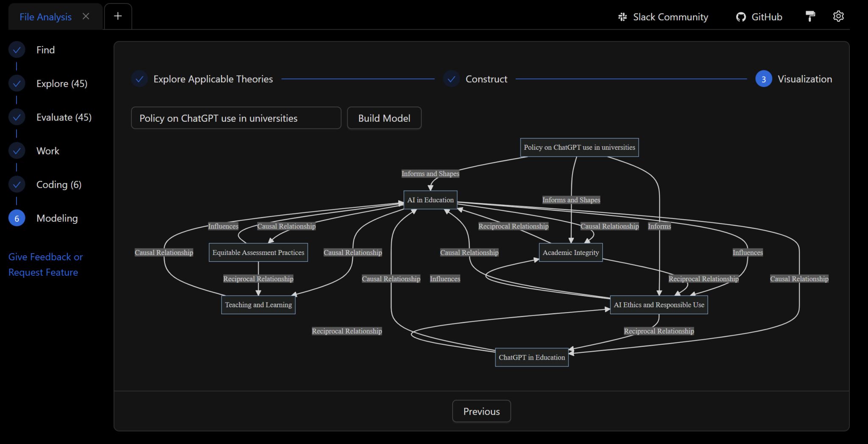The image size is (868, 444).
Task: Focus the policy topic input field
Action: (x=236, y=118)
